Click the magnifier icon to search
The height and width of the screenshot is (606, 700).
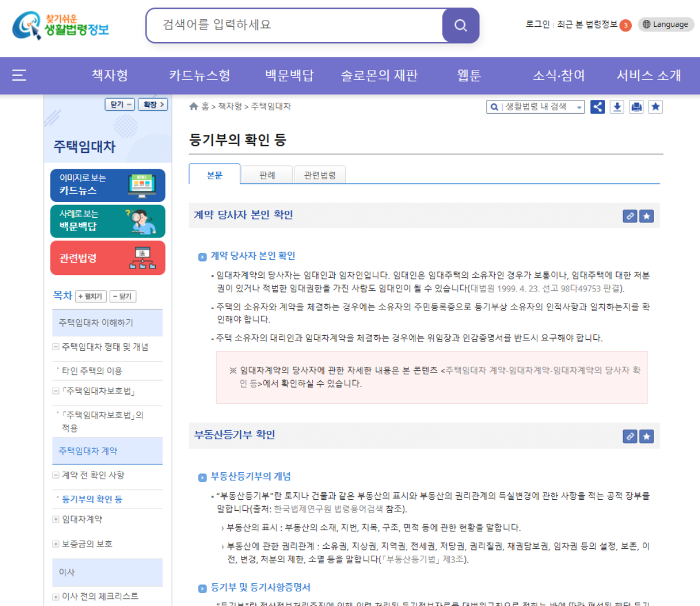460,25
